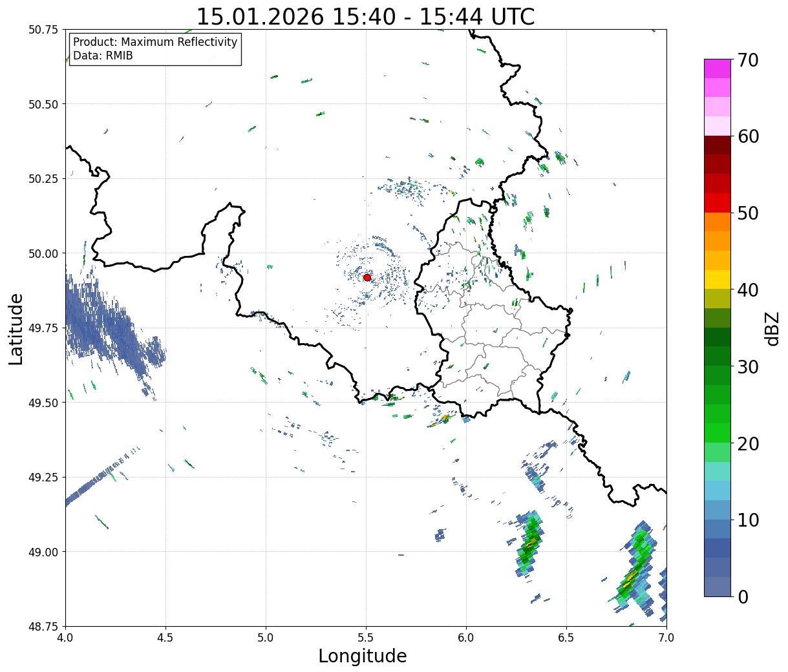Click the colorbar tick label 40
This screenshot has height=672, width=788.
(748, 290)
